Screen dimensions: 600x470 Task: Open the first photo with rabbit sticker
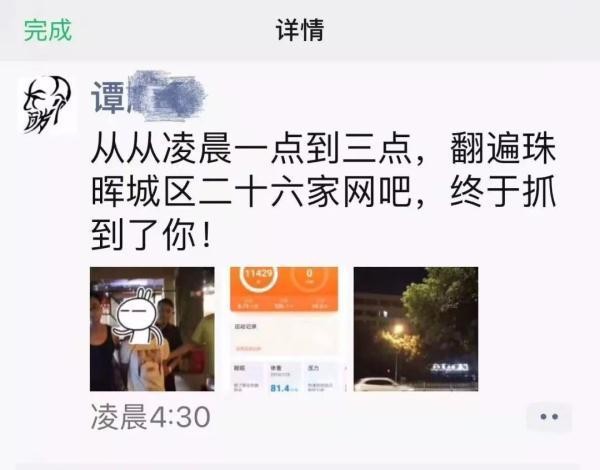[x=152, y=329]
